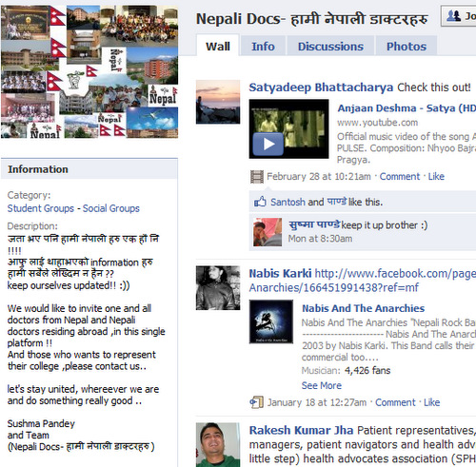The height and width of the screenshot is (467, 476).
Task: Open the Student Groups category link
Action: click(41, 208)
